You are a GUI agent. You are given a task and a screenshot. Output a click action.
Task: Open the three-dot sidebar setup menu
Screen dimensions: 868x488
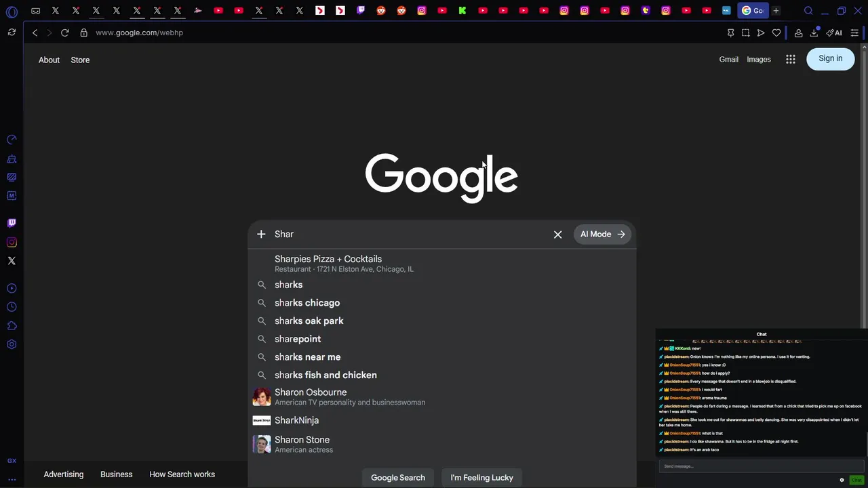12,480
